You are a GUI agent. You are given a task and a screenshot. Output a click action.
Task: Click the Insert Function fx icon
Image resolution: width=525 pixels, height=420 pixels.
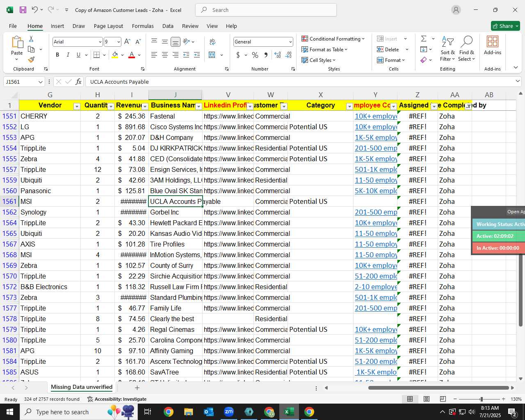click(79, 82)
